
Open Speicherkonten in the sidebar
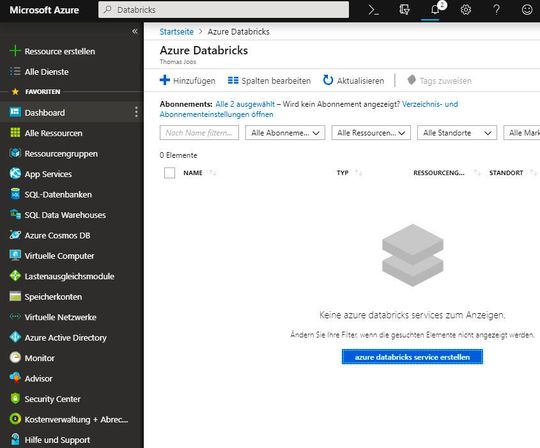coord(72,296)
